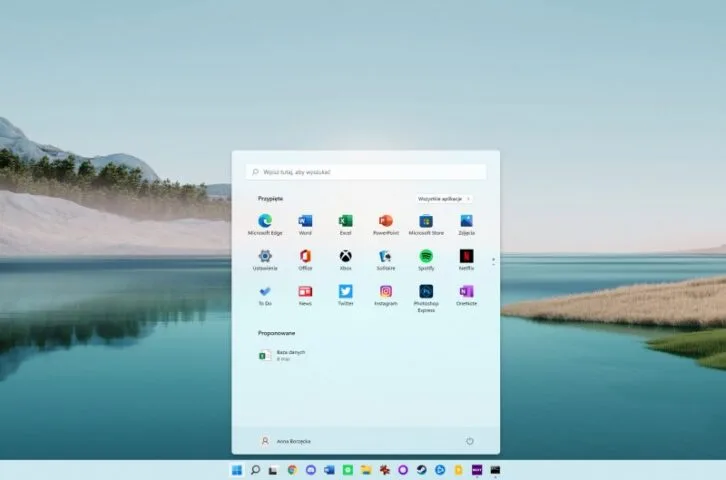
Task: Open the Excel pinned app
Action: 345,224
